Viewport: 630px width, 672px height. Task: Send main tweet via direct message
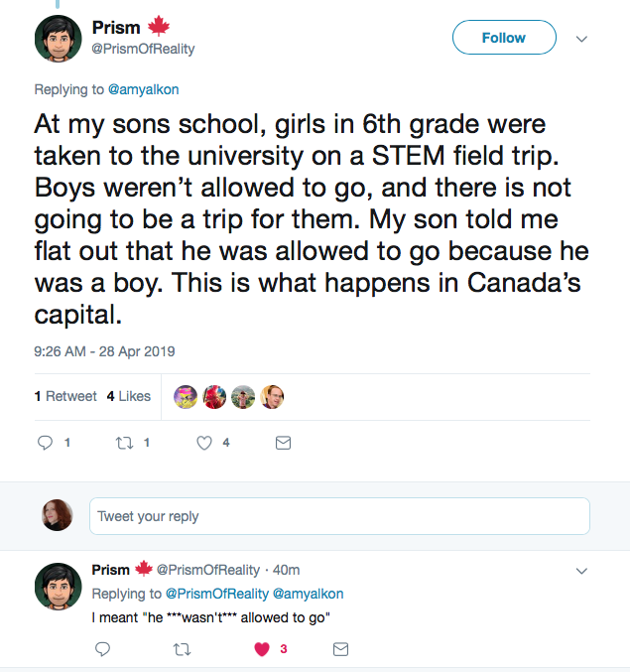(x=283, y=444)
